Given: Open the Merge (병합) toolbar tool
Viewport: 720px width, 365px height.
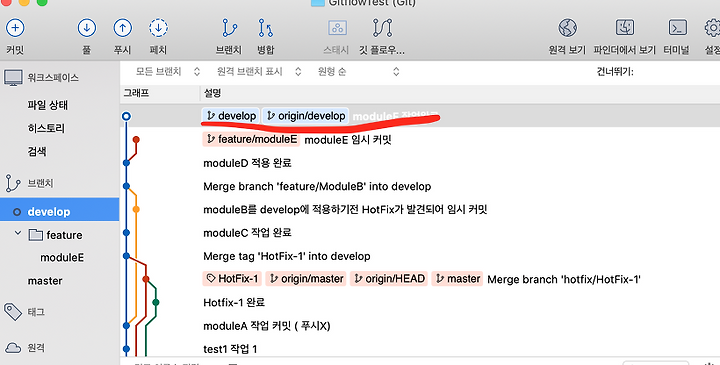Looking at the screenshot, I should pyautogui.click(x=265, y=28).
